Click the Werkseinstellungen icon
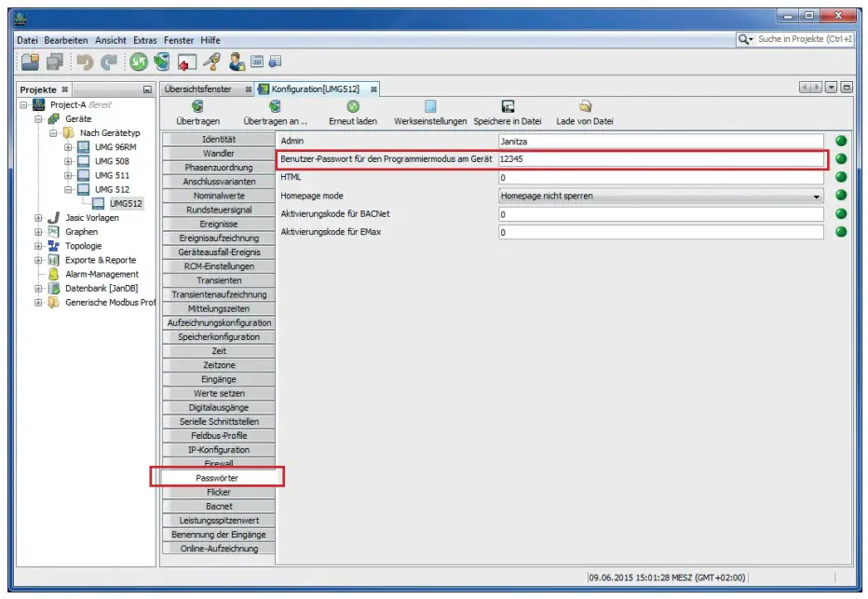Viewport: 868px width, 599px height. pyautogui.click(x=430, y=107)
